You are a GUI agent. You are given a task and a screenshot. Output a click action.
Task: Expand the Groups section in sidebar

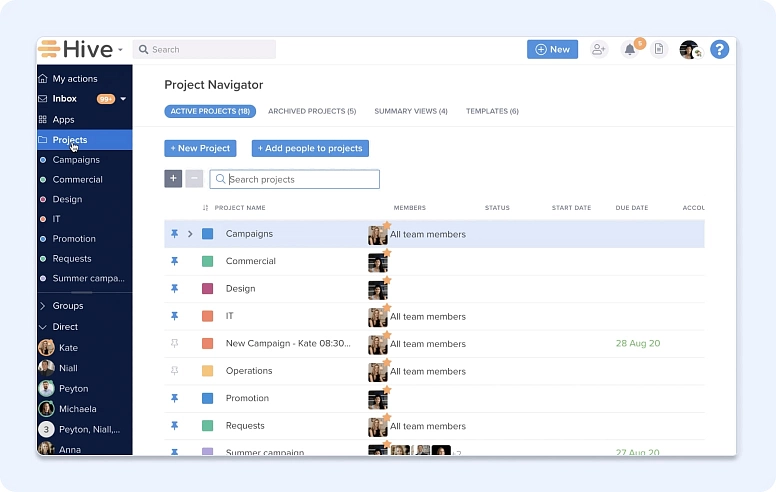(x=43, y=306)
